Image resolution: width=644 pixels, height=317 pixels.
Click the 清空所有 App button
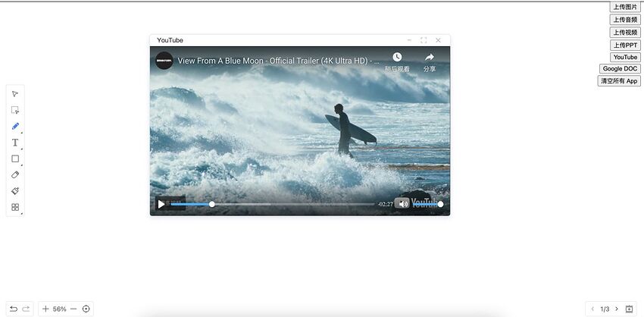[619, 81]
